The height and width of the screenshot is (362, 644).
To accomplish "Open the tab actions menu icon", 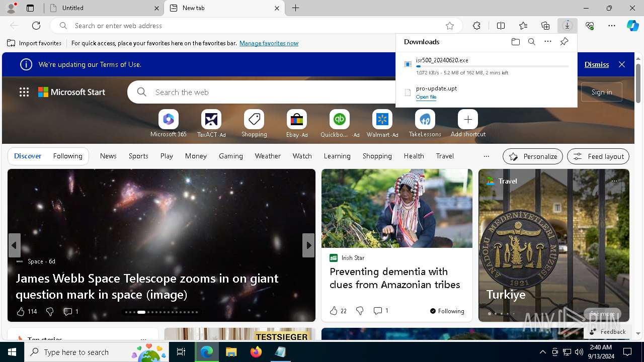I will [30, 8].
